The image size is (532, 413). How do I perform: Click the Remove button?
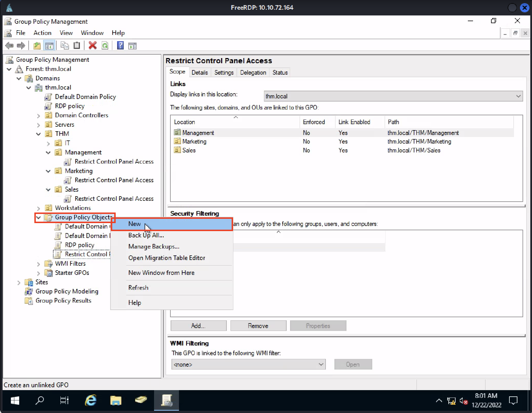(x=258, y=326)
